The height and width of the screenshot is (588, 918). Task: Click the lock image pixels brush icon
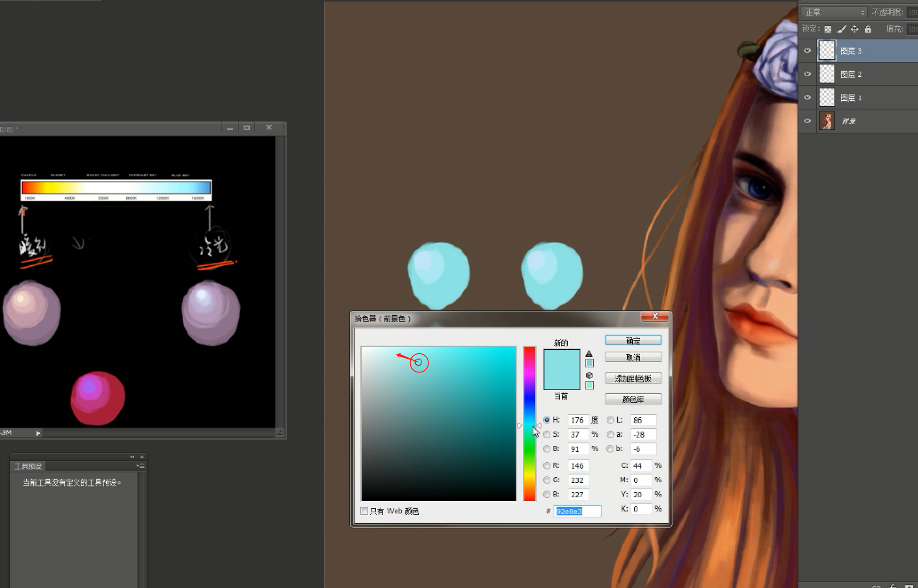[841, 30]
